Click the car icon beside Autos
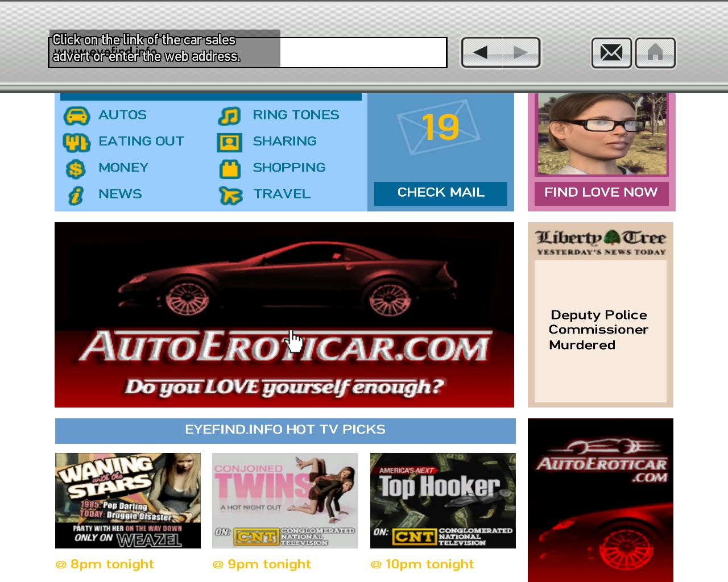The image size is (728, 582). (x=76, y=115)
